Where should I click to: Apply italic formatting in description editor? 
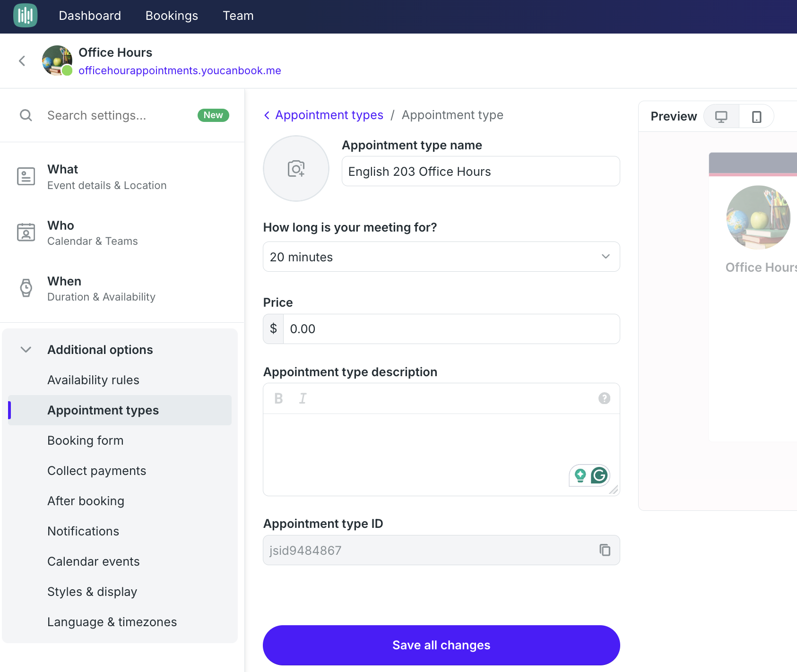(x=303, y=398)
